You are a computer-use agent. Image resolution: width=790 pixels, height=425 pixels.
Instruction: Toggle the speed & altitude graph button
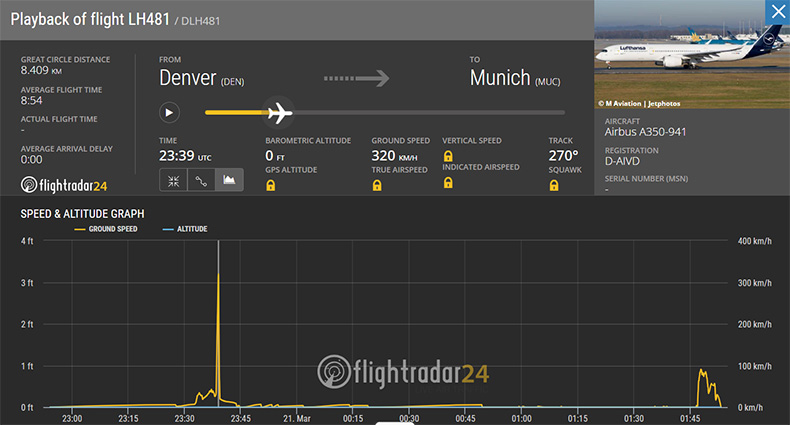pos(229,181)
